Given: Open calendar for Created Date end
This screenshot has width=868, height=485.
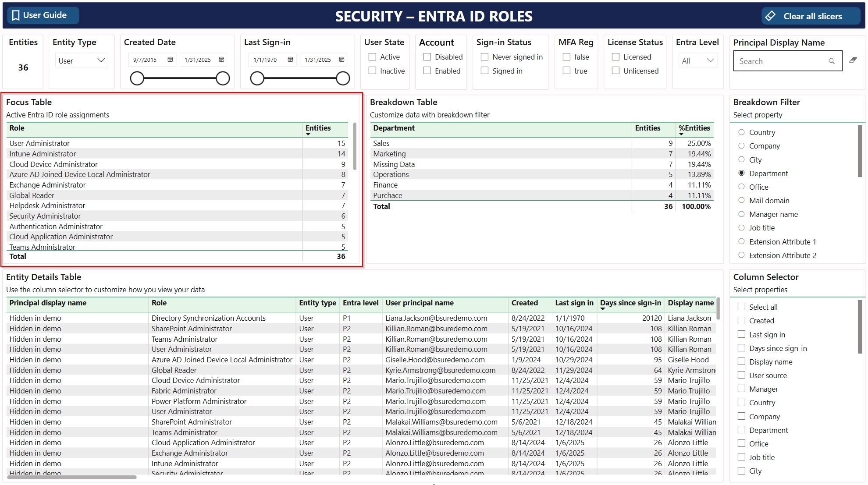Looking at the screenshot, I should (x=221, y=60).
